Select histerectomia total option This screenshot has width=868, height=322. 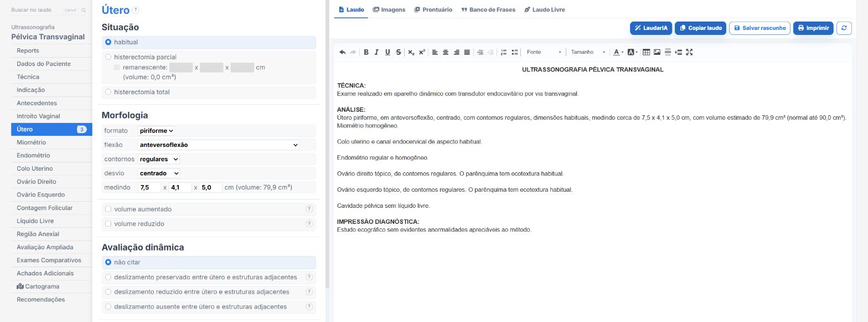click(108, 92)
